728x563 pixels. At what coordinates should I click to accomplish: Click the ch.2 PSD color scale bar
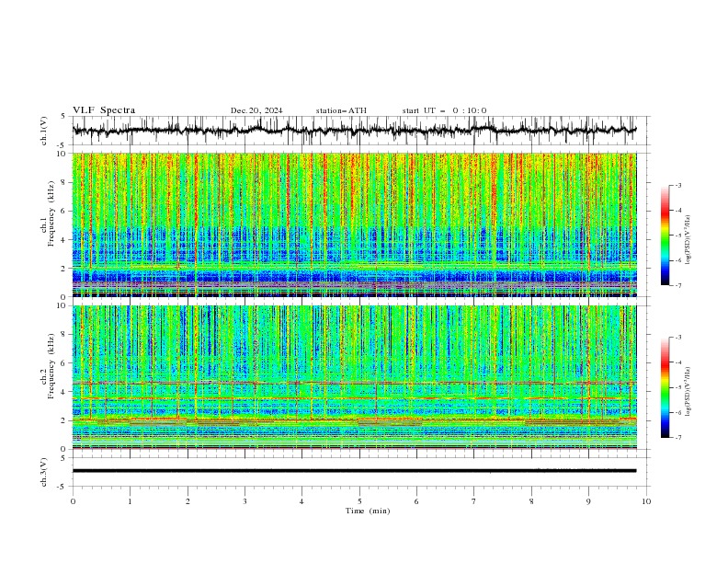[x=665, y=387]
